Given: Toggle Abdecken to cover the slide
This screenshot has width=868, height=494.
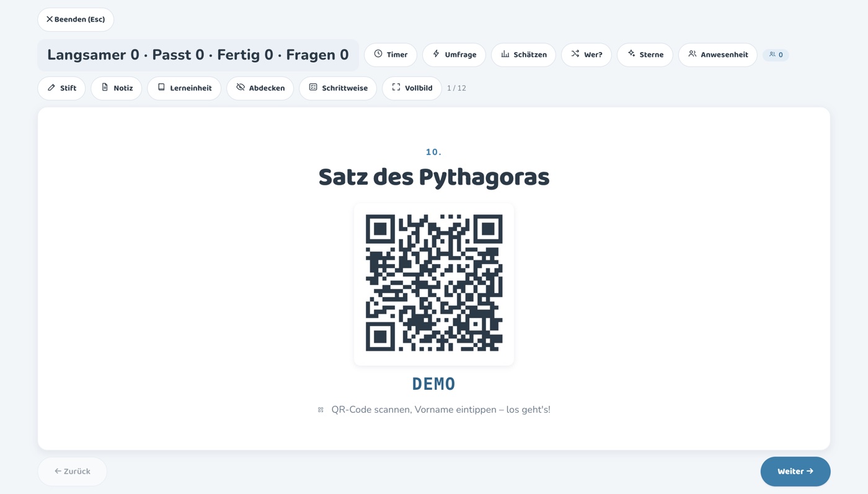Looking at the screenshot, I should pyautogui.click(x=260, y=88).
